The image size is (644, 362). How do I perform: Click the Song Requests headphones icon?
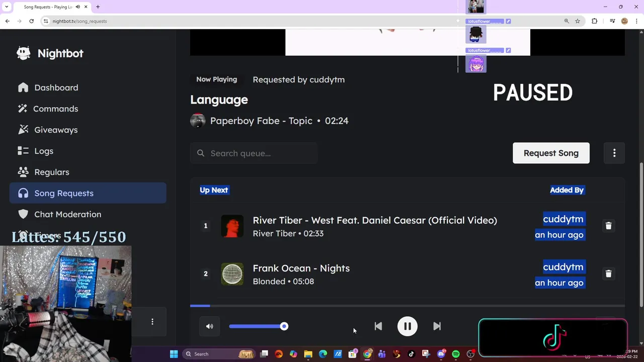23,193
